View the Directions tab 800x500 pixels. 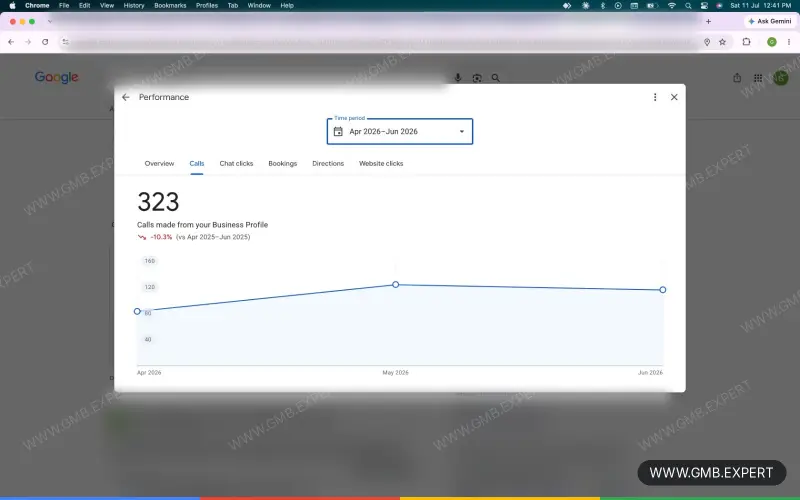(x=328, y=163)
